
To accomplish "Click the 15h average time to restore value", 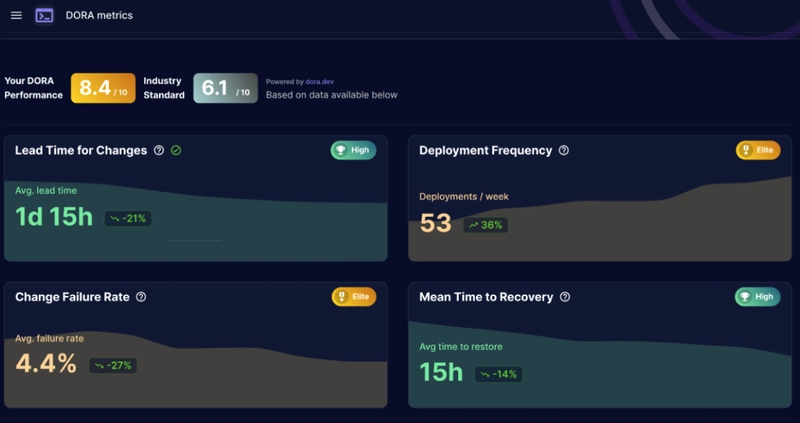I will click(x=441, y=372).
